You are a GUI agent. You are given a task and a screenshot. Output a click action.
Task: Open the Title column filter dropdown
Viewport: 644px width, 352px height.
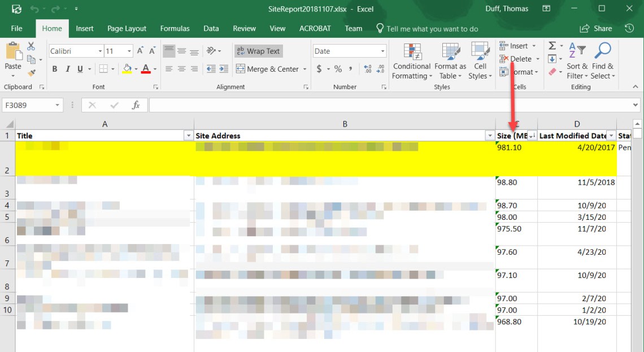pyautogui.click(x=189, y=136)
